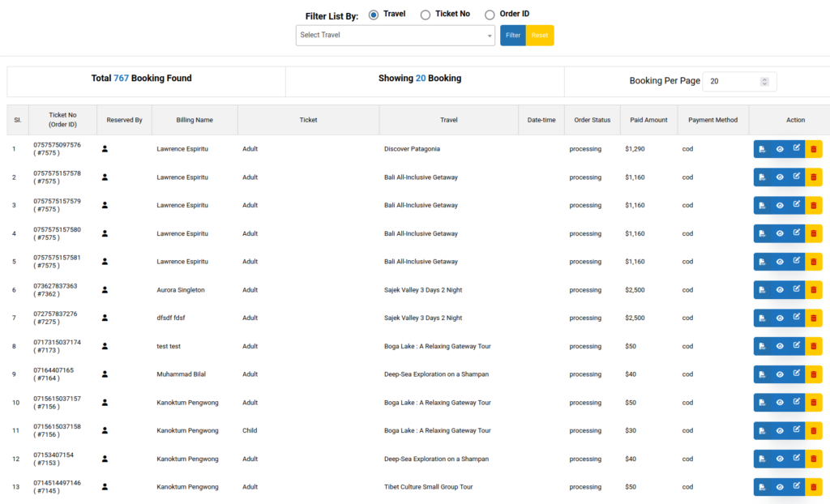Edit the booking with ticket 0757575157580
Image resolution: width=830 pixels, height=504 pixels.
797,233
